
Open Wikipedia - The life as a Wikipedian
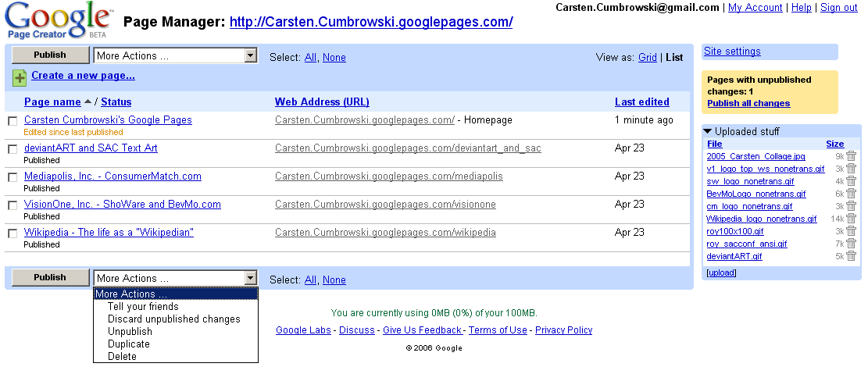tap(109, 233)
